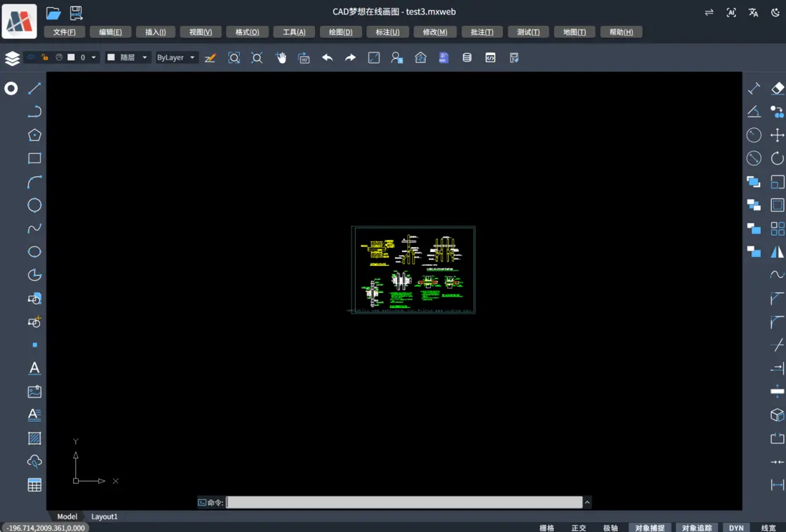The height and width of the screenshot is (532, 786).
Task: Select the Rotate tool
Action: coord(777,158)
